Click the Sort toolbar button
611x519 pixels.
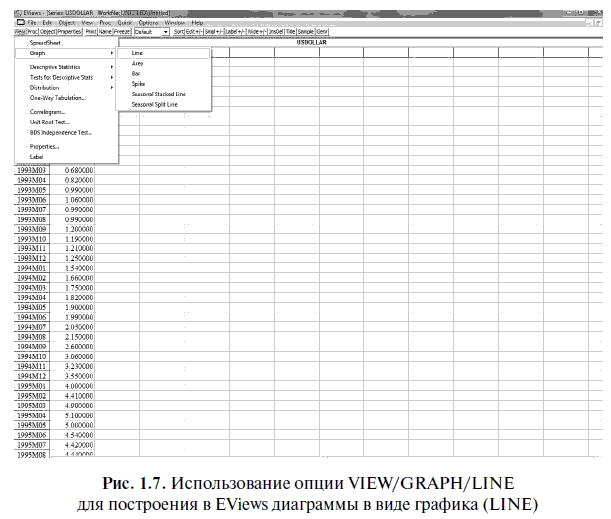[178, 32]
